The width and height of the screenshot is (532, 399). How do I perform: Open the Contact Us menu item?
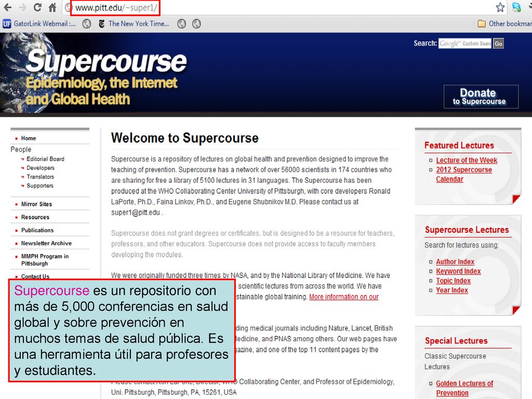35,276
